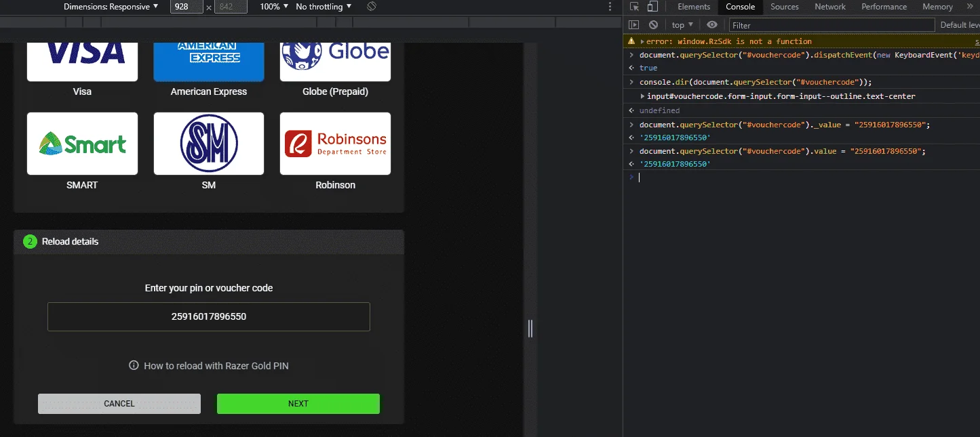Click the step 2 green number badge
Viewport: 980px width, 437px height.
tap(30, 241)
